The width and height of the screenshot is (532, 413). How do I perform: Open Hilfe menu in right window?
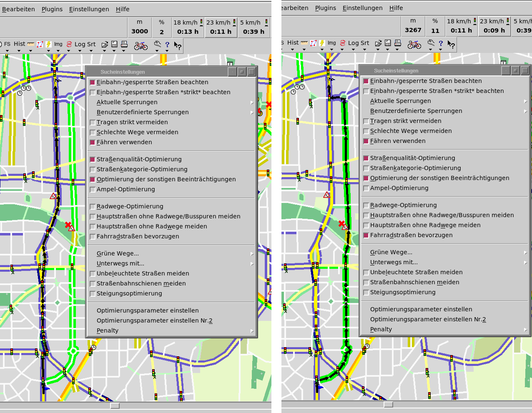tap(396, 8)
